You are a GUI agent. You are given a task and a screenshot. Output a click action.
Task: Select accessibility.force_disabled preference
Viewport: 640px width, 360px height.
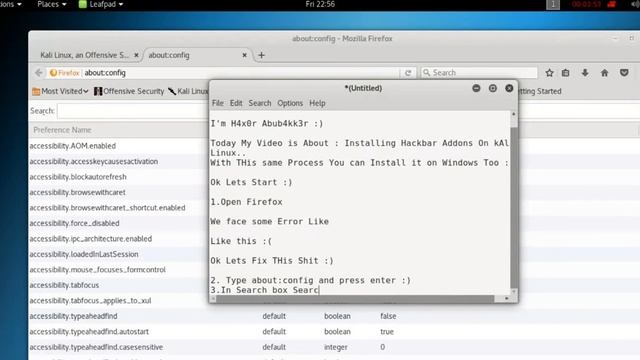click(x=74, y=223)
